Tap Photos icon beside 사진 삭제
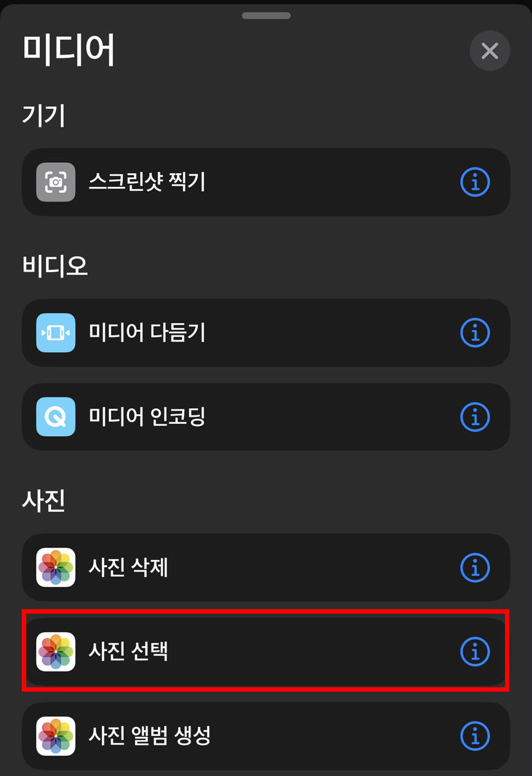The width and height of the screenshot is (532, 776). (x=56, y=567)
